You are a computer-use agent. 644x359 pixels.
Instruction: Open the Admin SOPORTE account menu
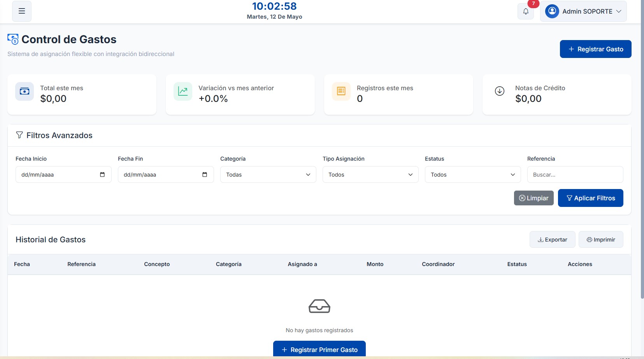pyautogui.click(x=583, y=11)
